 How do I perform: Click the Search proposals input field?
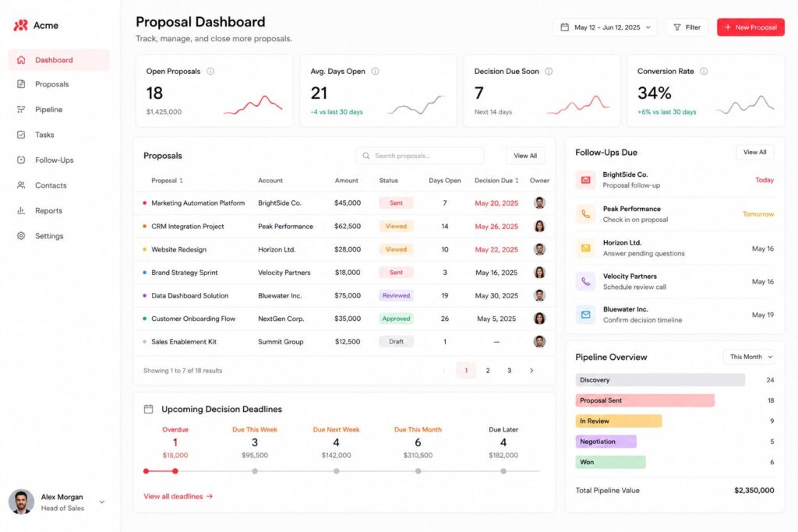pos(420,156)
